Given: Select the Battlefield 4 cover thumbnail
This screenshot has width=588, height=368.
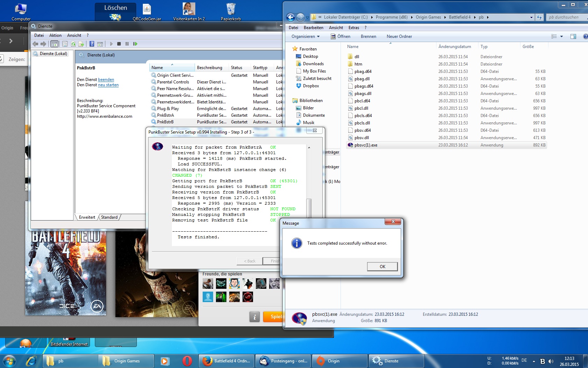Looking at the screenshot, I should tap(65, 273).
